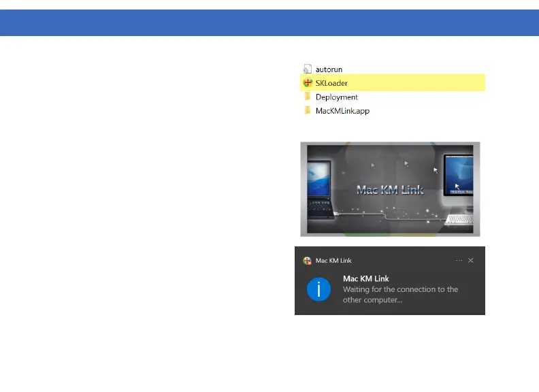Select the autorun file name
This screenshot has height=392, width=539.
329,69
